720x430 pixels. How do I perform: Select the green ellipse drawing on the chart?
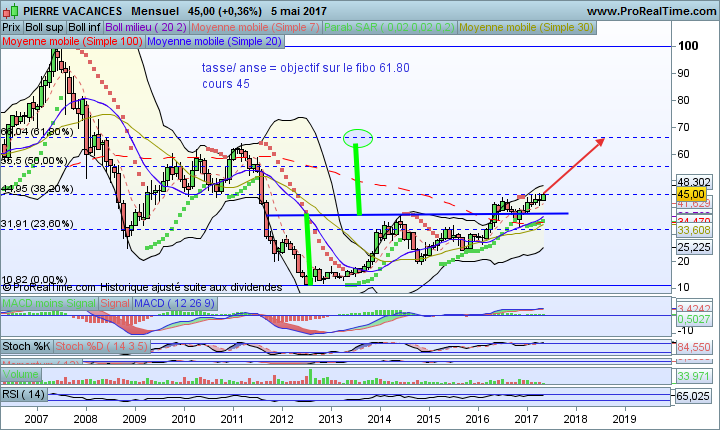(358, 138)
